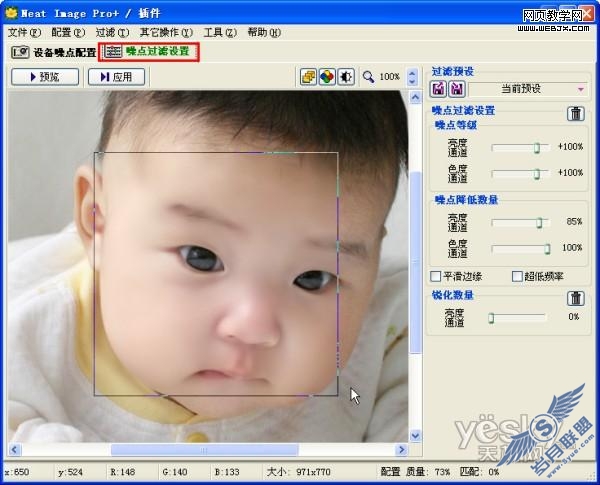The height and width of the screenshot is (485, 600).
Task: Select the 噪点过滤设置 sliders icon
Action: [x=113, y=51]
